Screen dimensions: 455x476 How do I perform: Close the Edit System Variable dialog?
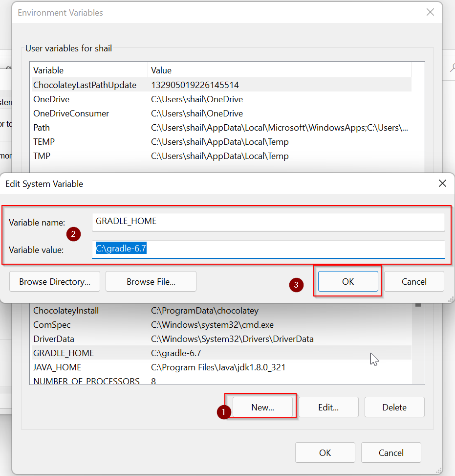point(442,183)
